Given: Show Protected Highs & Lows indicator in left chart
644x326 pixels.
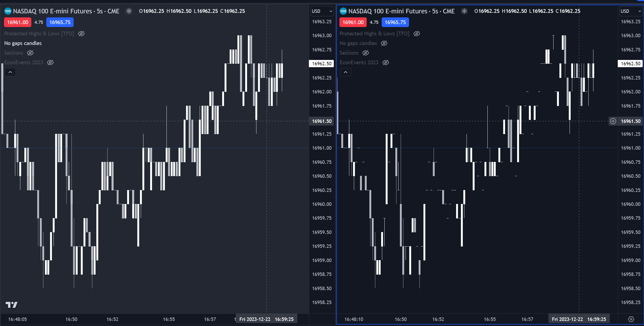Looking at the screenshot, I should coord(81,34).
